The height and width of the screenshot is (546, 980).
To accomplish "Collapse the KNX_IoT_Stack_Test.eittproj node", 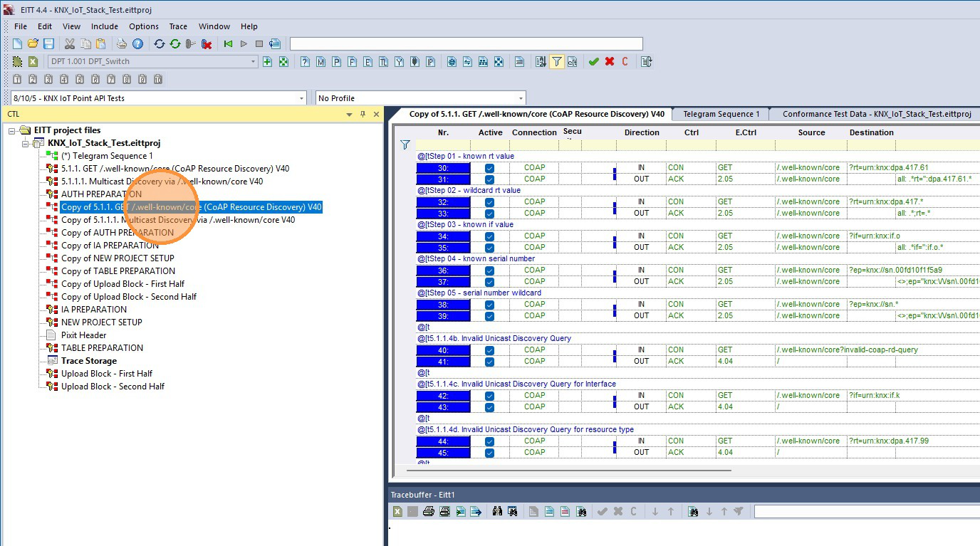I will (x=26, y=143).
